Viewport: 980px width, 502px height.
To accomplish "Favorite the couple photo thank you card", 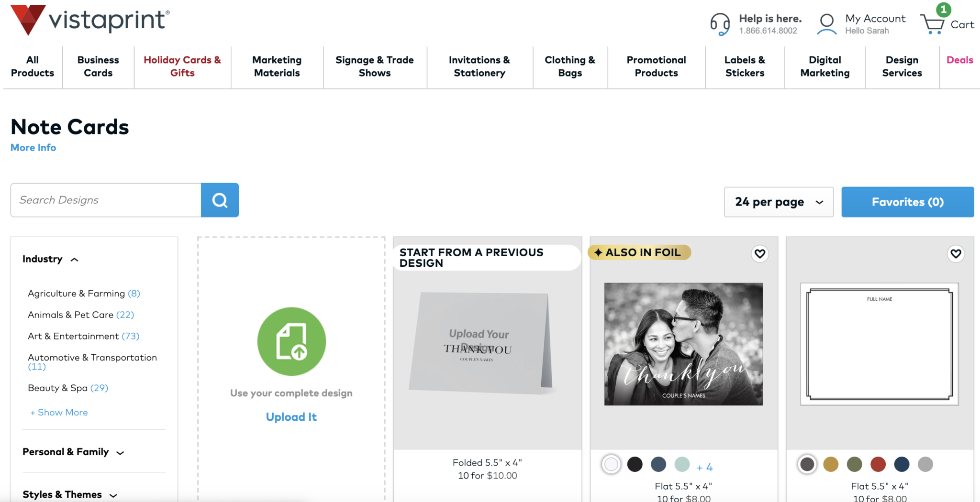I will coord(760,253).
